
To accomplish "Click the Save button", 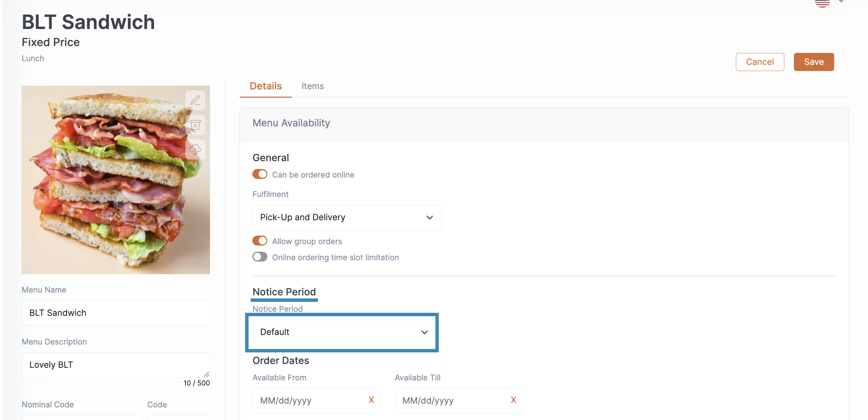I will pyautogui.click(x=814, y=62).
